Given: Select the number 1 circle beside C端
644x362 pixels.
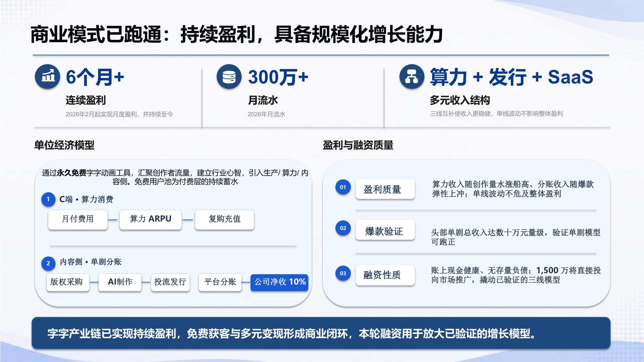Looking at the screenshot, I should pos(48,199).
